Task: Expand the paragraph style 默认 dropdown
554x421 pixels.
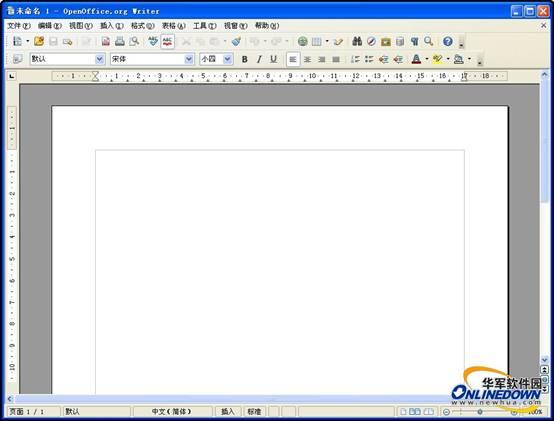Action: tap(100, 59)
